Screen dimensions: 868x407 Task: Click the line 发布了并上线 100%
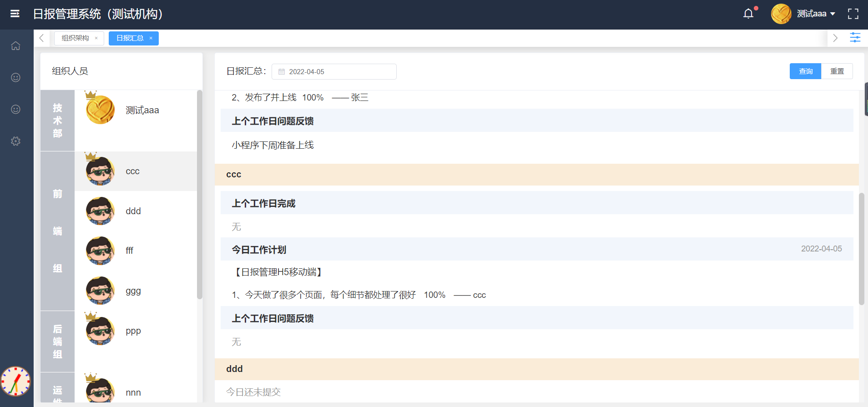[300, 97]
